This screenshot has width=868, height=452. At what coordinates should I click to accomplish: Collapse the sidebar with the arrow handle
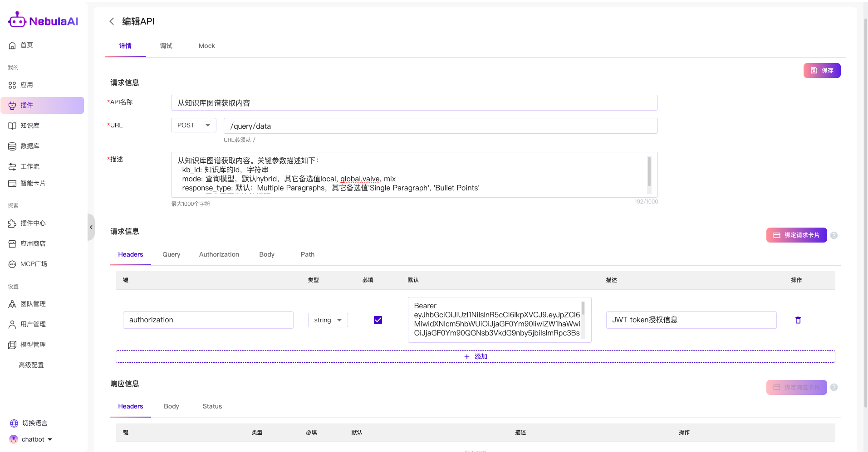coord(91,227)
